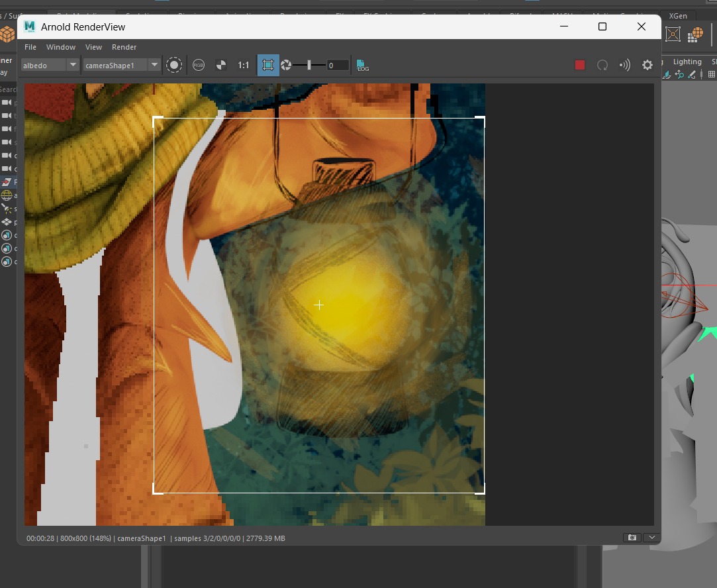Click the refresh render icon

tap(602, 65)
